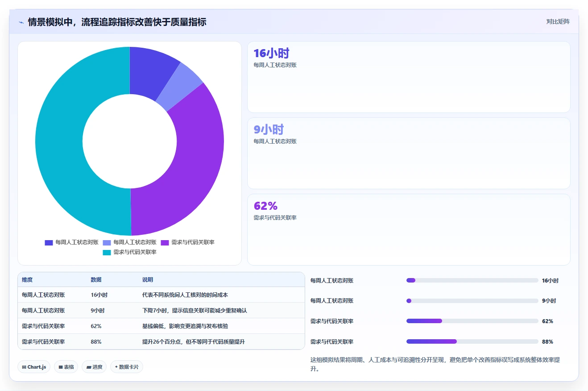The width and height of the screenshot is (588, 391).
Task: Open the 9小时 stat card
Action: 409,153
